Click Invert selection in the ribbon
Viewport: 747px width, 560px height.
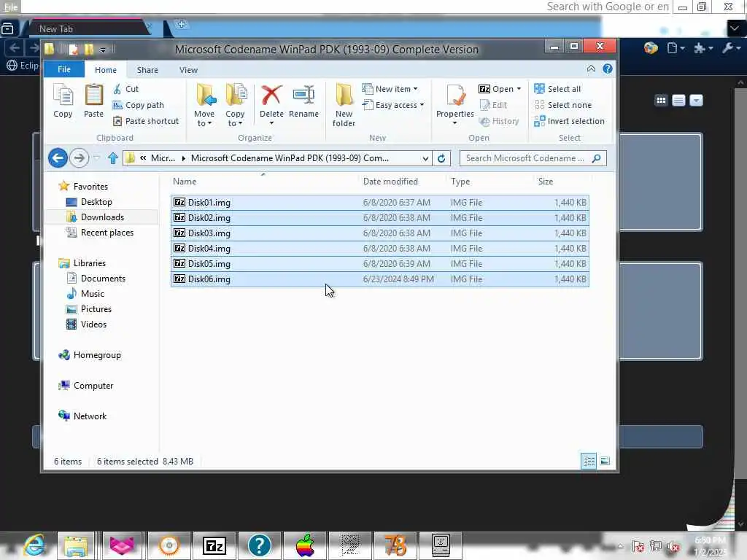[x=569, y=122]
